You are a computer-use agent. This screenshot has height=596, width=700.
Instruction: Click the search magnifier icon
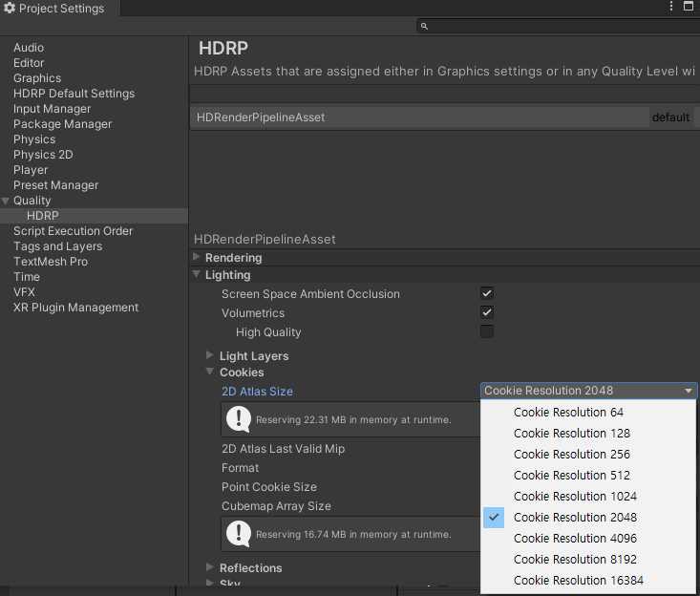(424, 27)
